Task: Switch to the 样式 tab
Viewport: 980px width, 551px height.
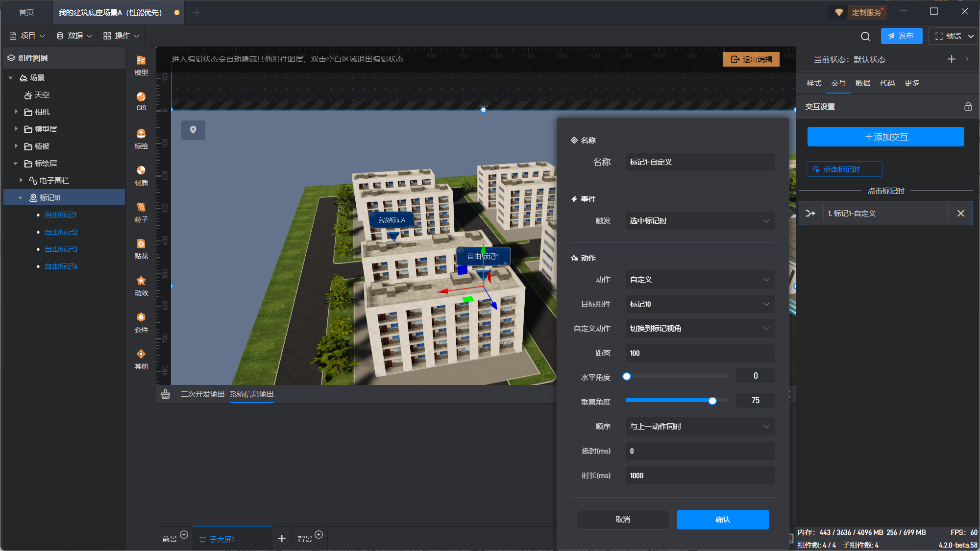Action: coord(814,83)
